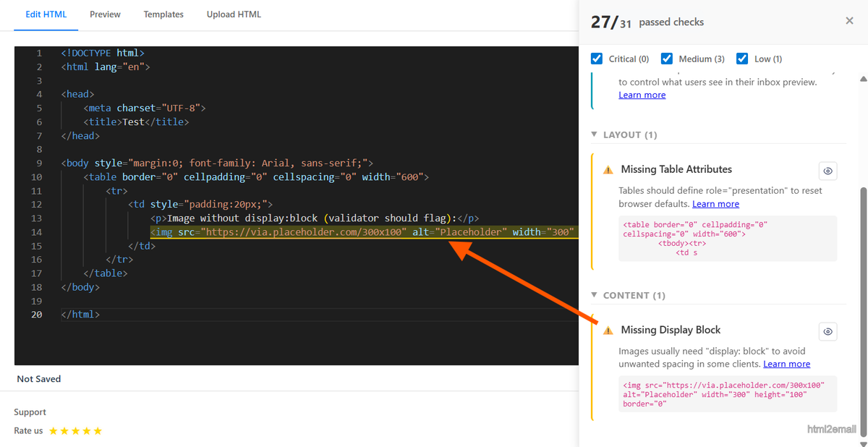Click the middle star of the rating control
The width and height of the screenshot is (868, 447).
click(x=76, y=430)
